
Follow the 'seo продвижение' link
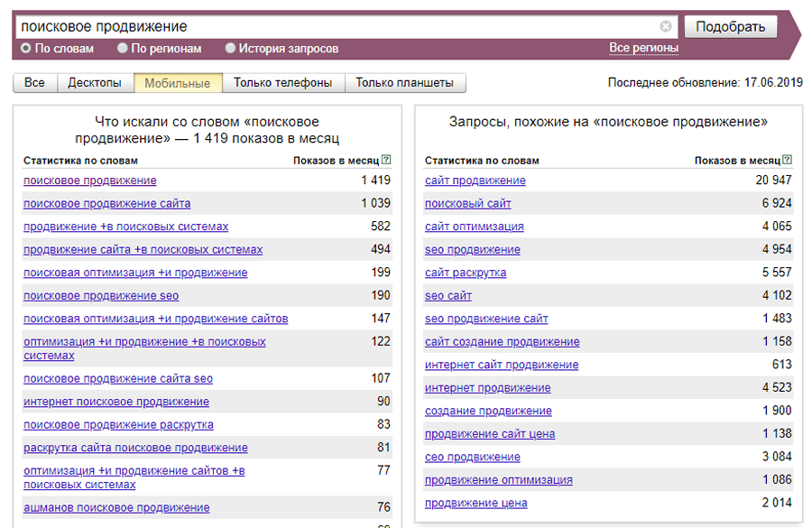472,249
